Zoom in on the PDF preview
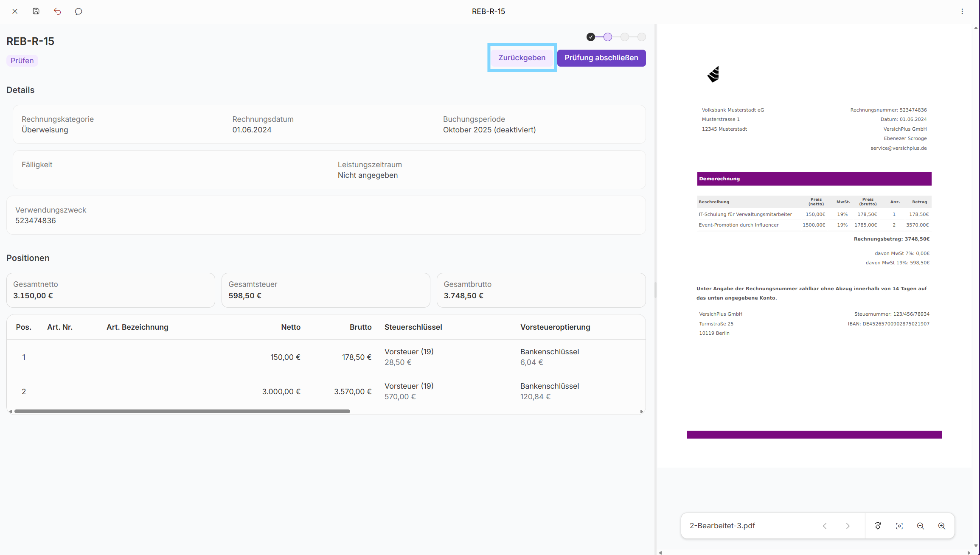This screenshot has height=555, width=980. pyautogui.click(x=942, y=526)
